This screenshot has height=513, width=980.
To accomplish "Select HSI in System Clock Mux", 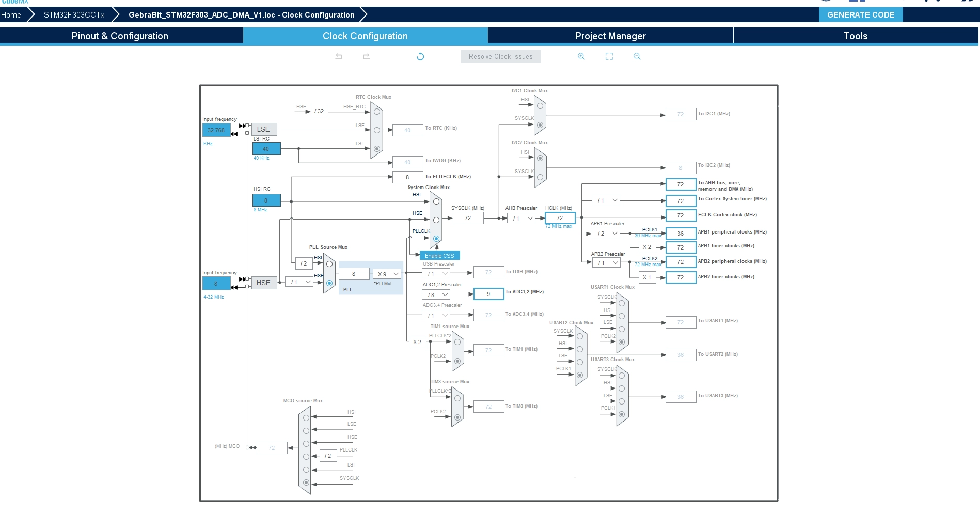I will click(x=436, y=201).
